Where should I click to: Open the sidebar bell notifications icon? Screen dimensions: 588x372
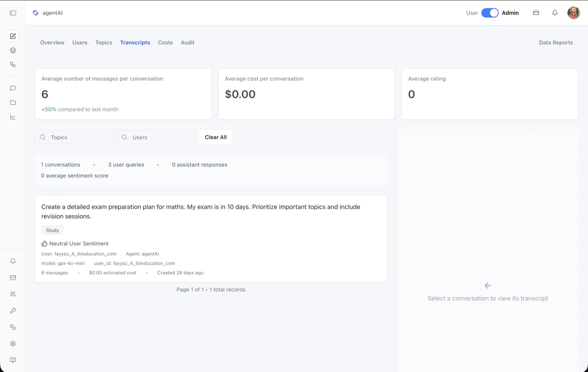pos(13,261)
